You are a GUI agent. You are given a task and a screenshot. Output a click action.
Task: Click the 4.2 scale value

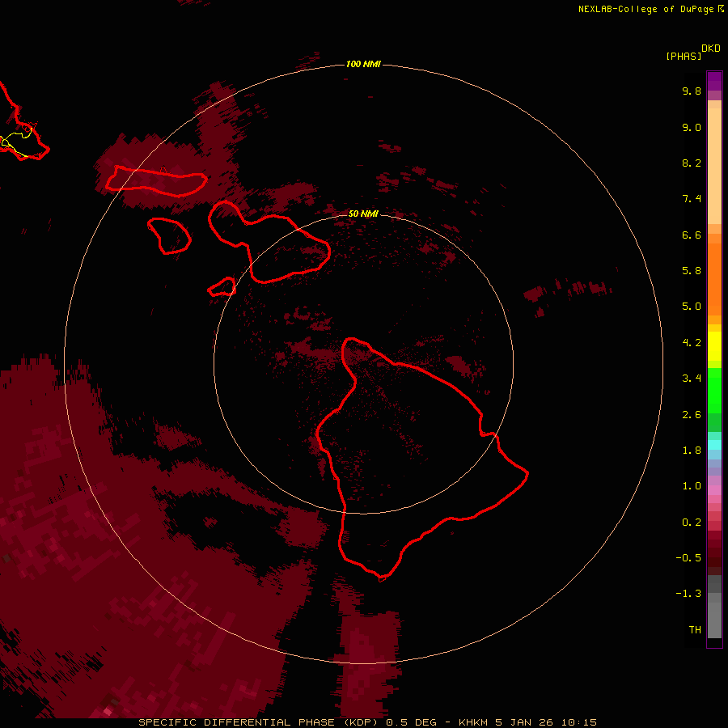(x=692, y=343)
